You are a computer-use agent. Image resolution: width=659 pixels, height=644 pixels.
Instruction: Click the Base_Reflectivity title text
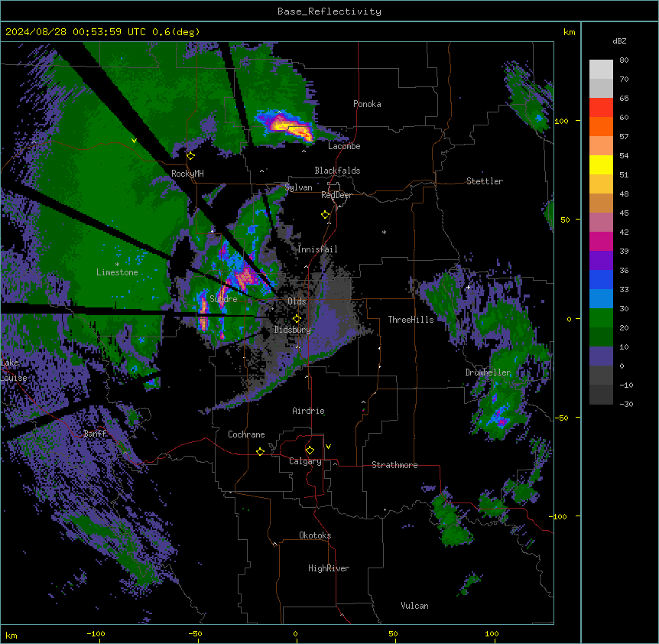[x=329, y=11]
